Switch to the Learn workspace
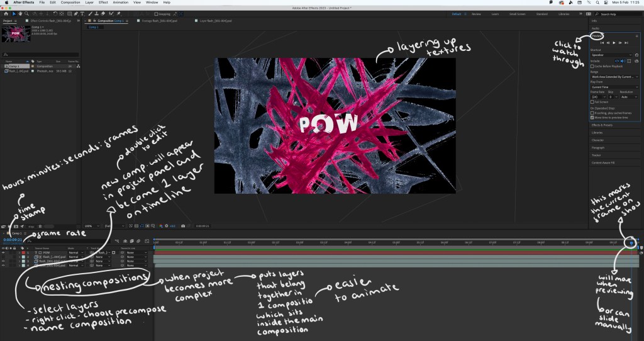644x341 pixels. [x=494, y=13]
